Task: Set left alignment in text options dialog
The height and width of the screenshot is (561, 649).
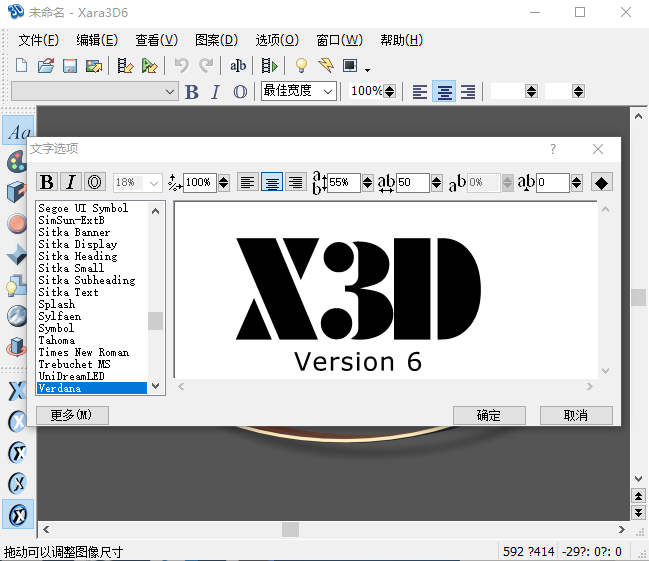Action: [x=248, y=182]
